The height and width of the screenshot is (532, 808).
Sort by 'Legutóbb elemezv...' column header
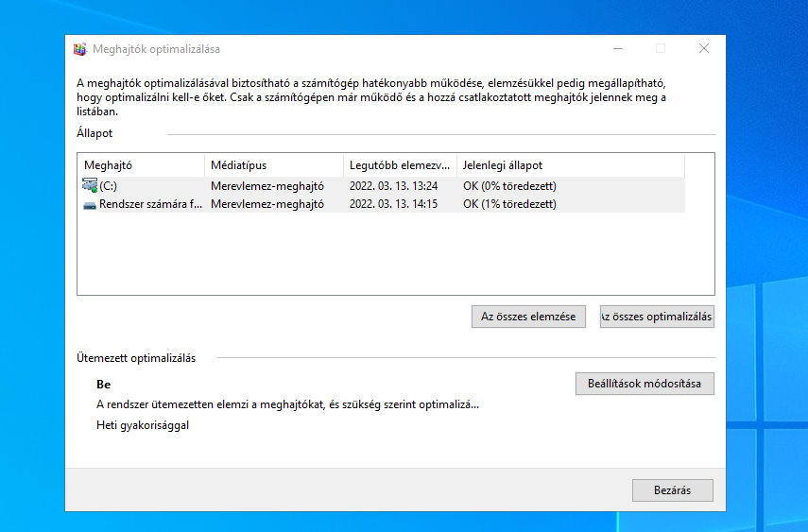(x=400, y=165)
